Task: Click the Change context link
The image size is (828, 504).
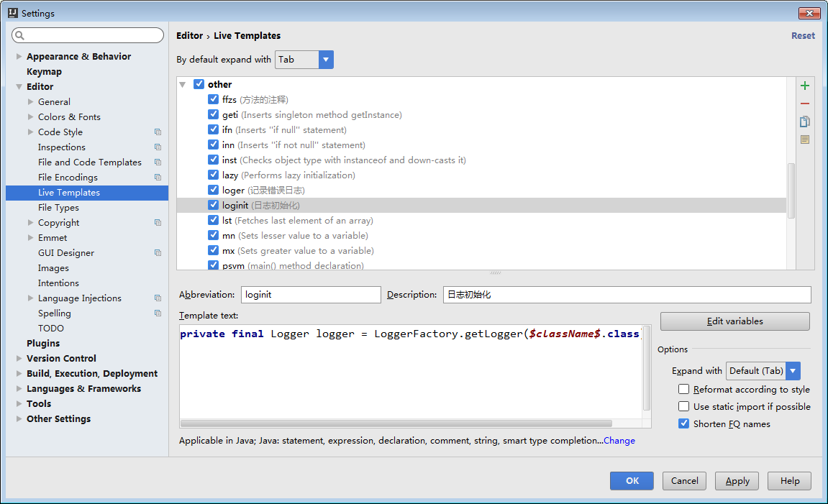Action: pyautogui.click(x=619, y=441)
